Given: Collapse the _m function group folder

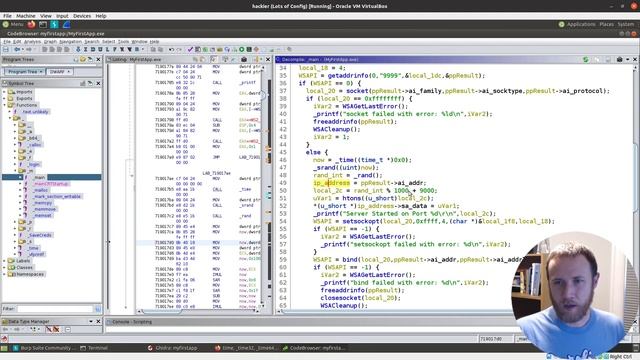Looking at the screenshot, I should pos(15,170).
